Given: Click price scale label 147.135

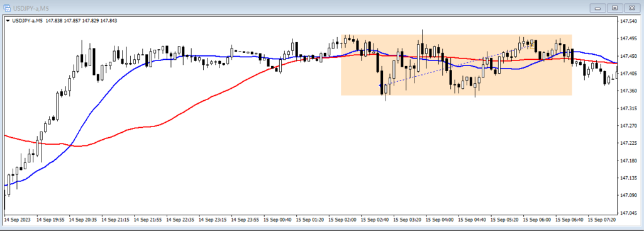Looking at the screenshot, I should (629, 178).
